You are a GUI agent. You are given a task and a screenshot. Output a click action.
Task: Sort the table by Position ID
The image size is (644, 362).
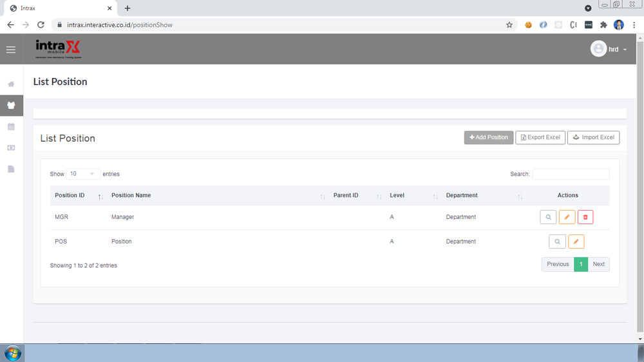[77, 196]
